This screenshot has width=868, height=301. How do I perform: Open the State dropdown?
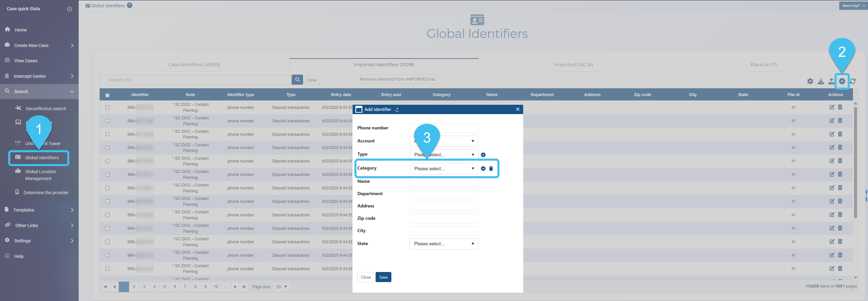click(x=444, y=244)
